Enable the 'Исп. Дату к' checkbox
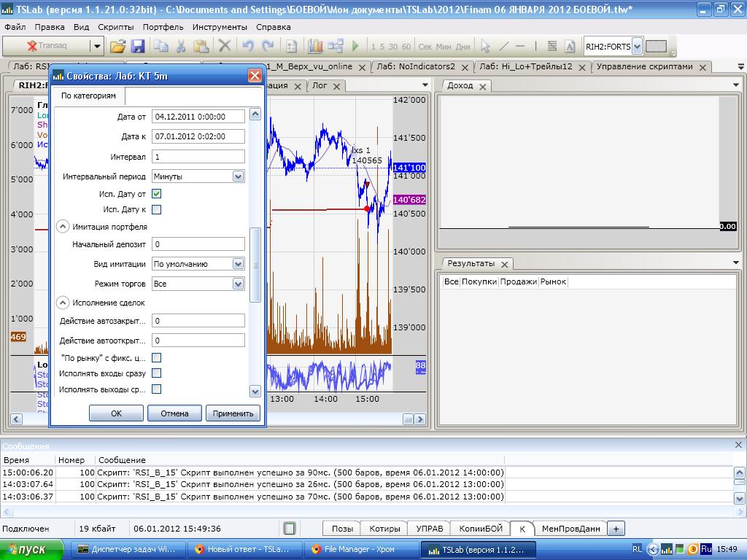Image resolution: width=747 pixels, height=560 pixels. tap(156, 210)
